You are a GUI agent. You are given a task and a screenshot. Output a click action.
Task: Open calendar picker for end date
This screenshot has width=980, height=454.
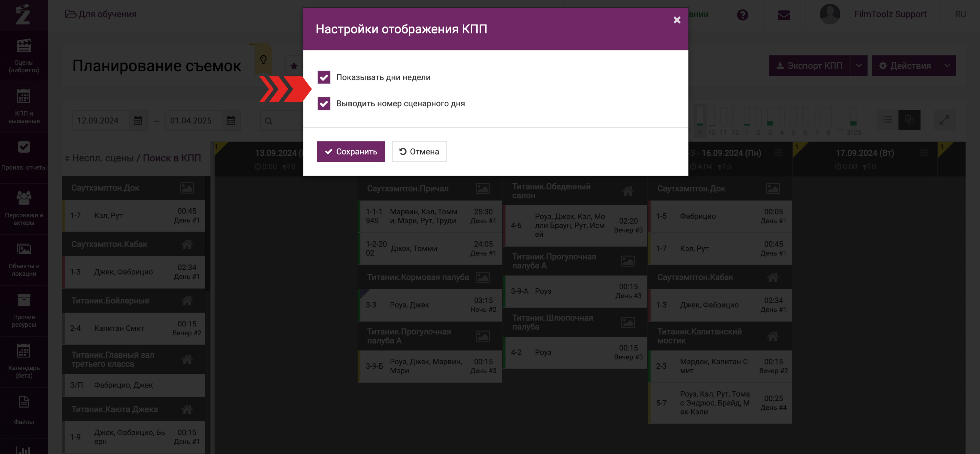[231, 121]
